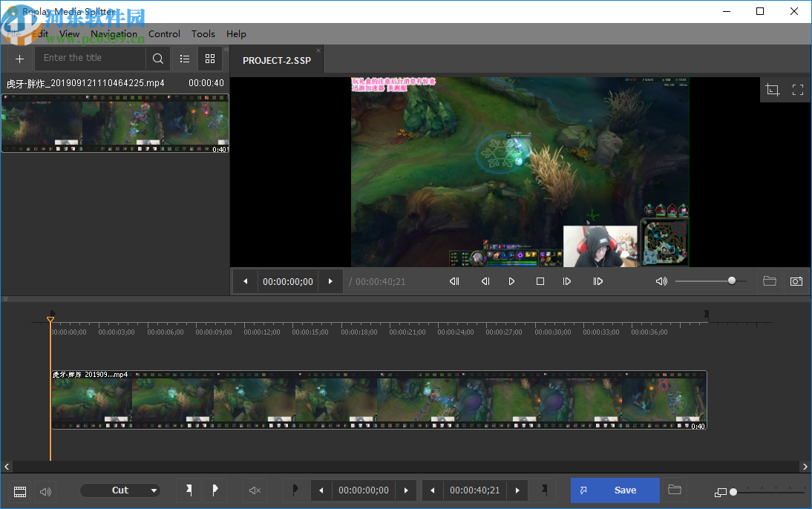Take a snapshot with the camera icon

796,281
